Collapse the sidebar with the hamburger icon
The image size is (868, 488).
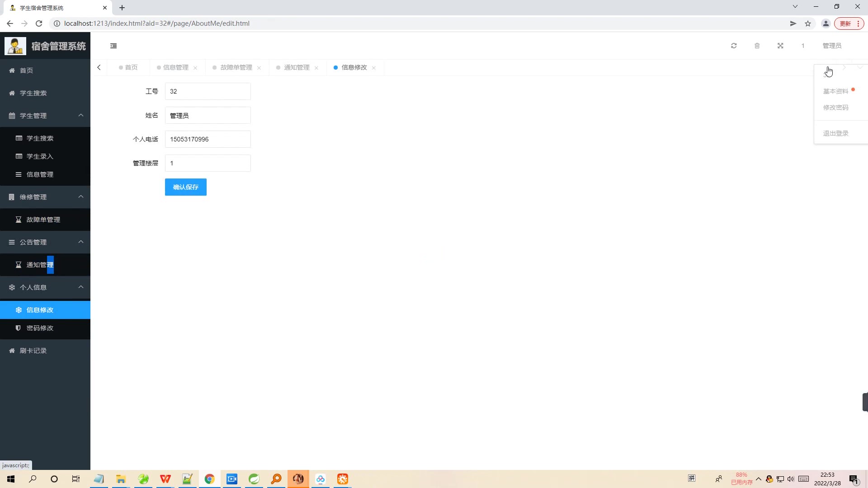tap(113, 46)
